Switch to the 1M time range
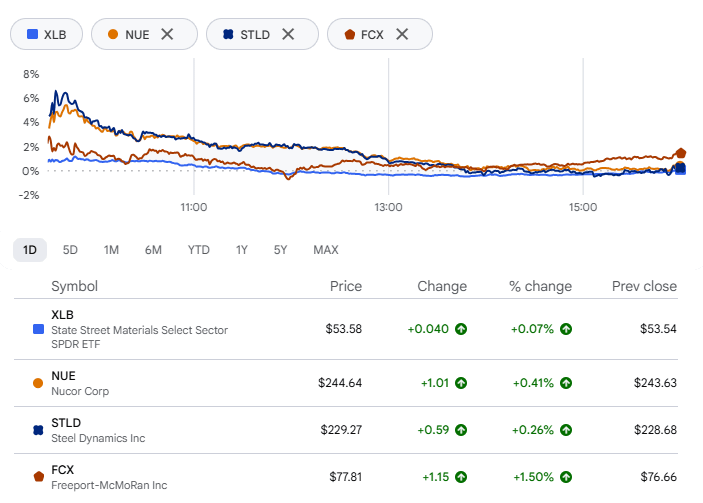This screenshot has height=503, width=703. pyautogui.click(x=111, y=250)
